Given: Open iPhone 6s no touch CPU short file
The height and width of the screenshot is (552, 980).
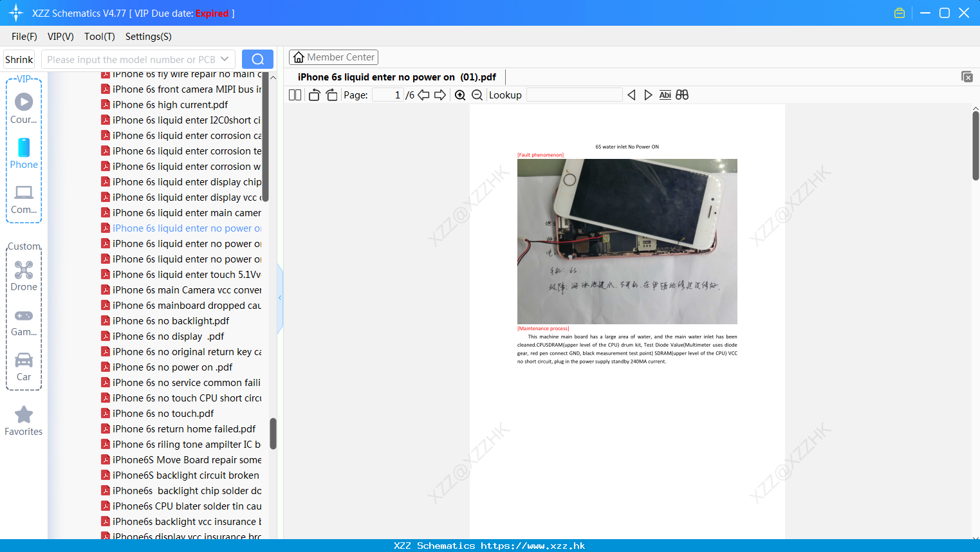Looking at the screenshot, I should 181,398.
